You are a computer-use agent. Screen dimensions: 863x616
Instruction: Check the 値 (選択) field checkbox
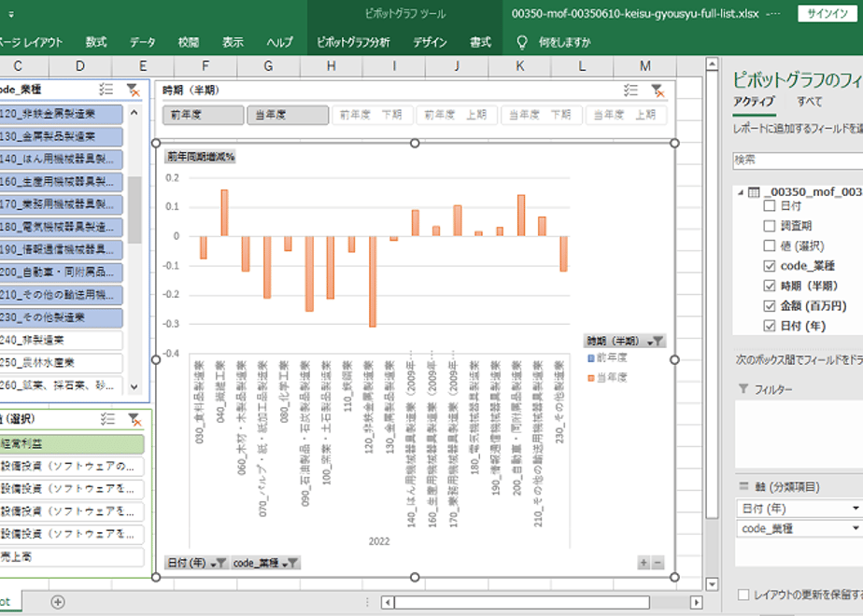(770, 245)
